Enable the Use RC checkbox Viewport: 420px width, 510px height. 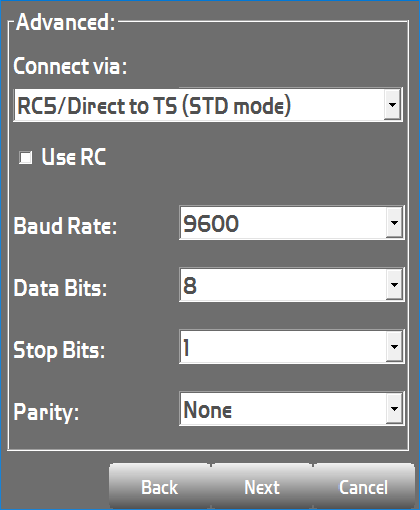26,157
